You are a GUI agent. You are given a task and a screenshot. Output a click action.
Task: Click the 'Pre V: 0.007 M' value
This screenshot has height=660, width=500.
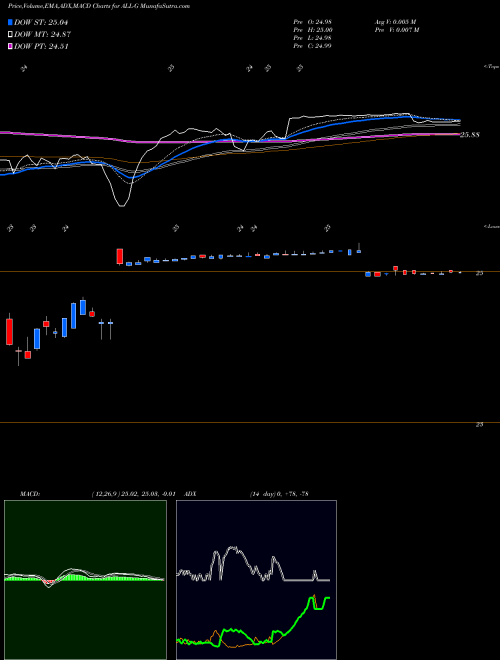(x=397, y=30)
